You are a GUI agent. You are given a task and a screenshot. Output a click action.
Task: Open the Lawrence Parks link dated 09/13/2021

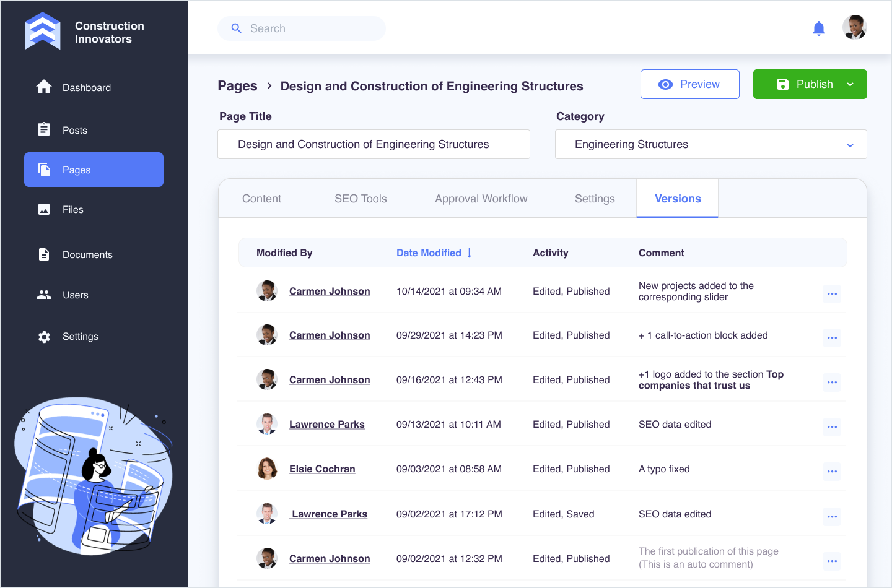(326, 424)
